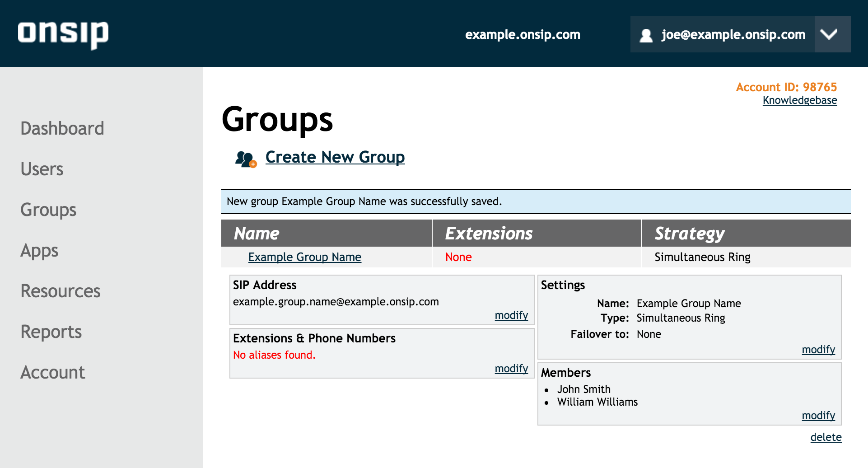Click the user avatar icon beside joe@example.onsip.com
Screen dimensions: 868x468
pyautogui.click(x=646, y=35)
